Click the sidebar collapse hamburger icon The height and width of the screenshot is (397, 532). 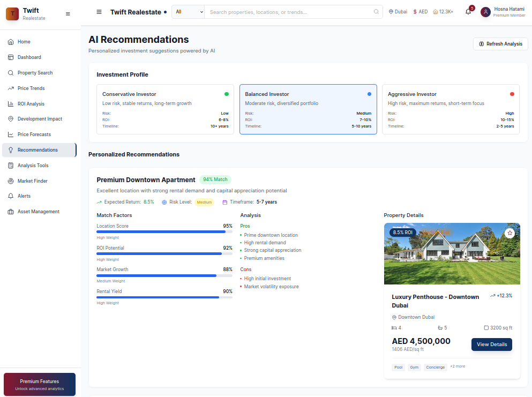pyautogui.click(x=68, y=14)
